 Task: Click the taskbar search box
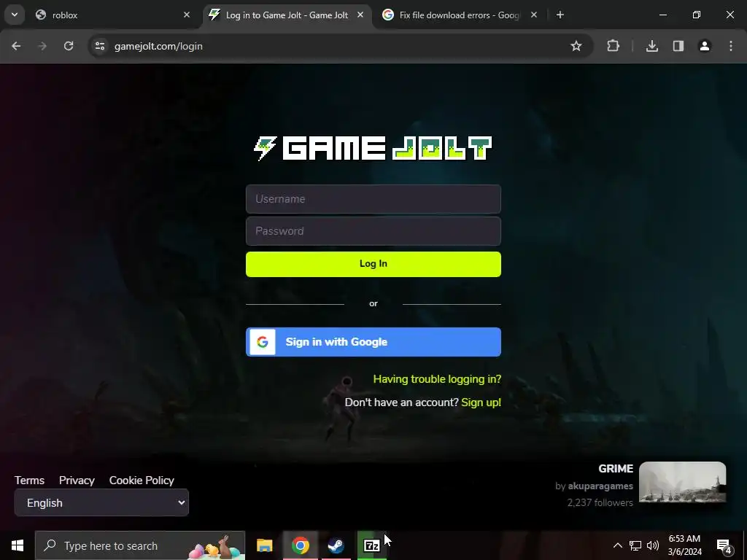click(x=140, y=545)
